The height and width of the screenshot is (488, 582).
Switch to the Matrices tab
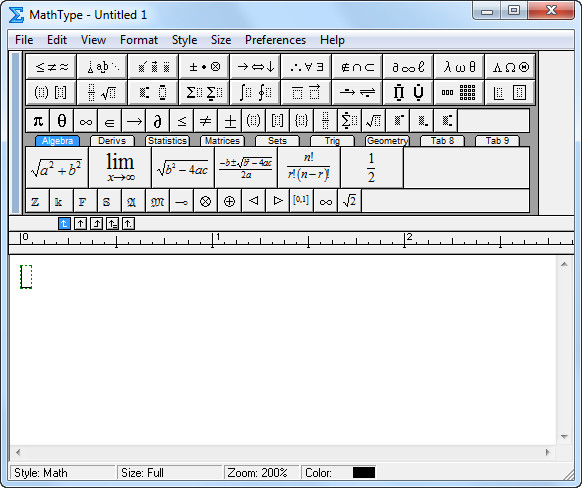click(222, 141)
